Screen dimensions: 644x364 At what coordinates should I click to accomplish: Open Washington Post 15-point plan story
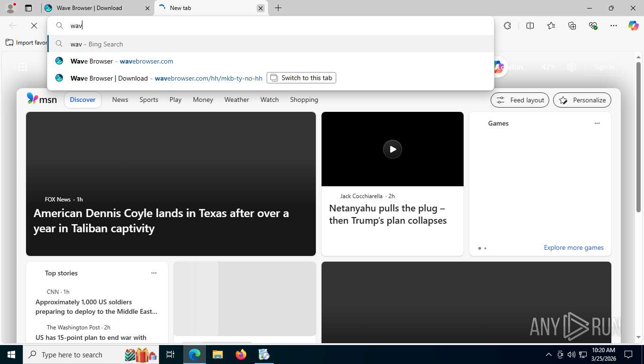coord(91,337)
